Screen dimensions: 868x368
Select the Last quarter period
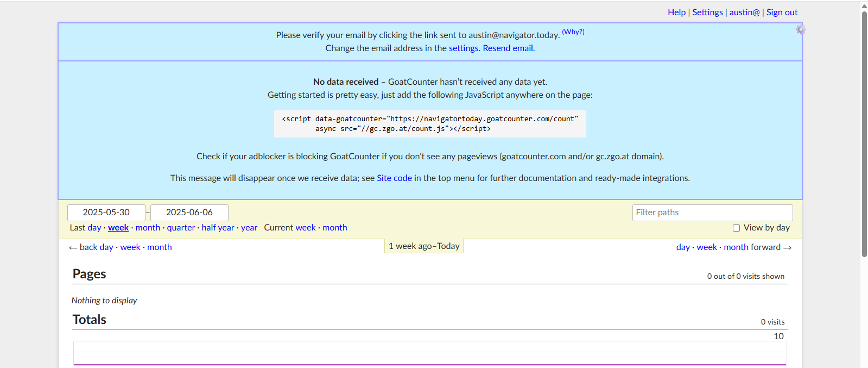[x=181, y=228]
